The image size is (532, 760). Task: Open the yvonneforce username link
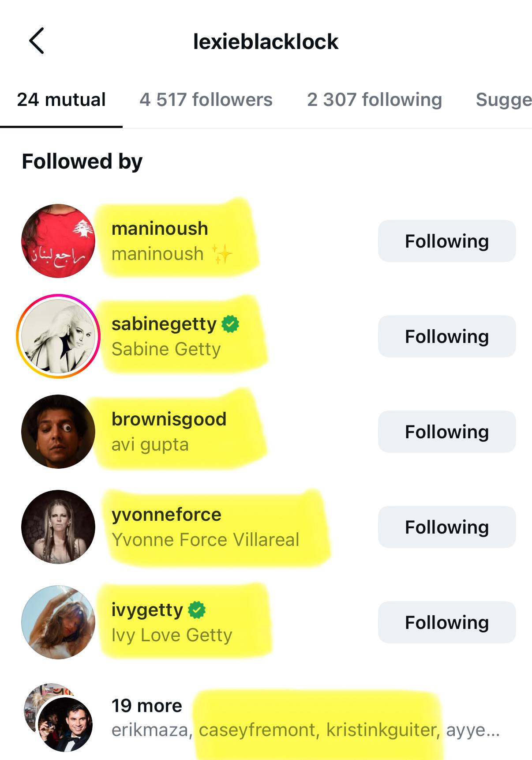pos(166,515)
